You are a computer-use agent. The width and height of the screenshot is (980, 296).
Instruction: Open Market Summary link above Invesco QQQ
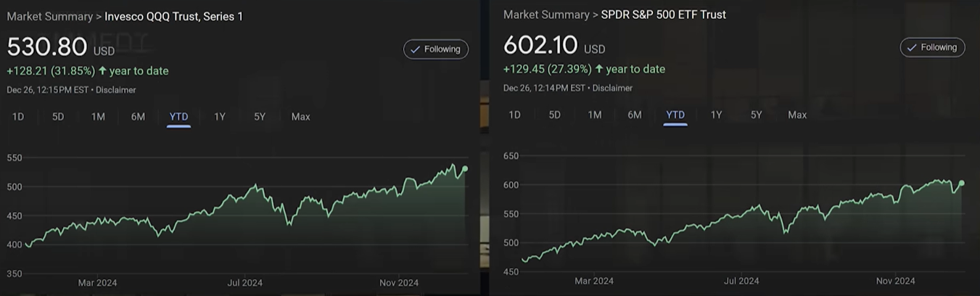(x=49, y=16)
